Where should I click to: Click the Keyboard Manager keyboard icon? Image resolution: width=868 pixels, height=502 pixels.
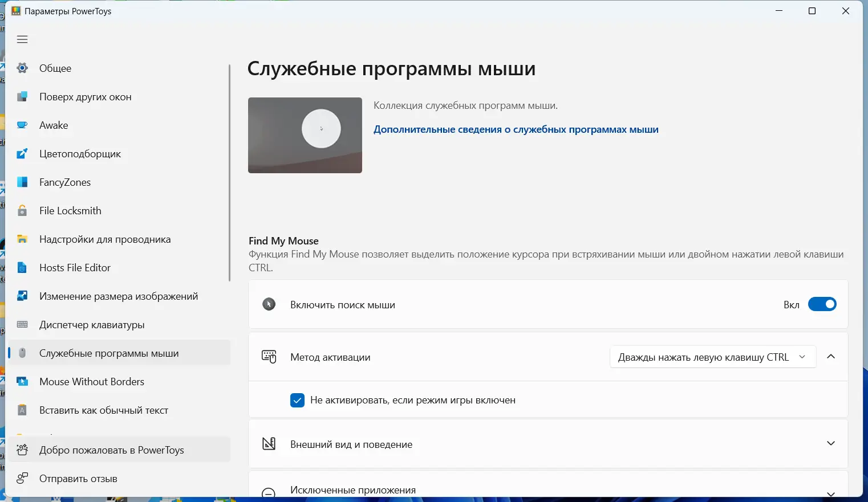pos(22,325)
